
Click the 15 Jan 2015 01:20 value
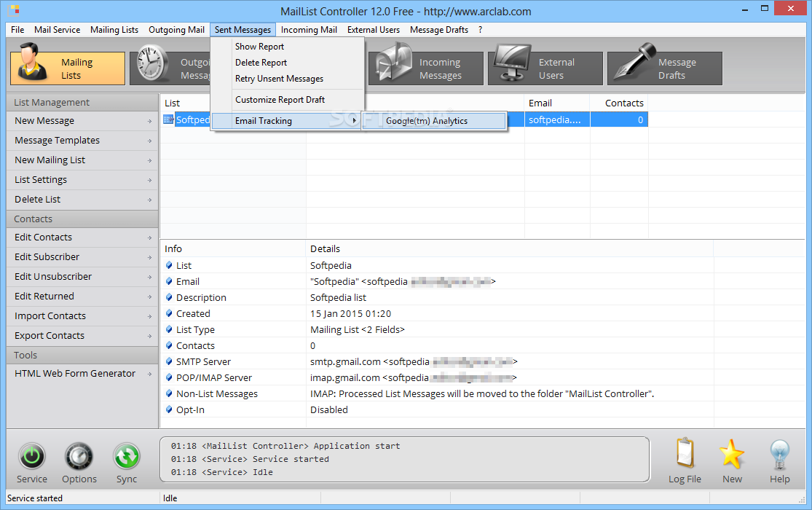[350, 313]
